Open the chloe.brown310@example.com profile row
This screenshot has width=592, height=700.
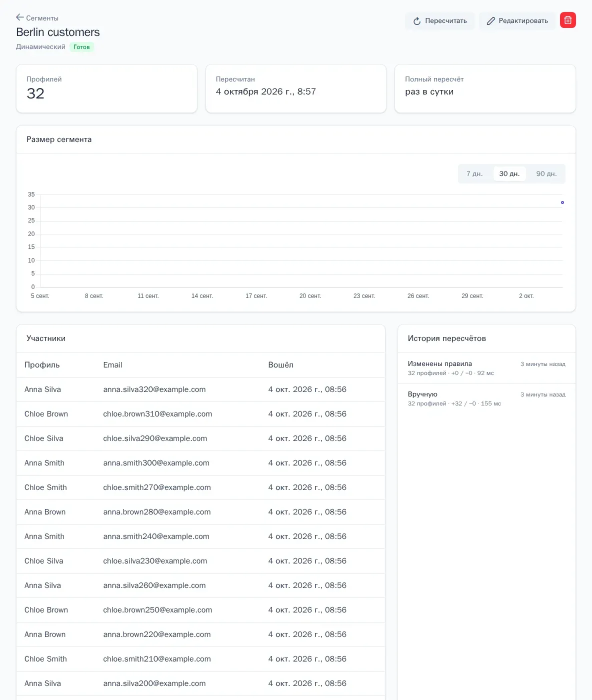tap(200, 414)
